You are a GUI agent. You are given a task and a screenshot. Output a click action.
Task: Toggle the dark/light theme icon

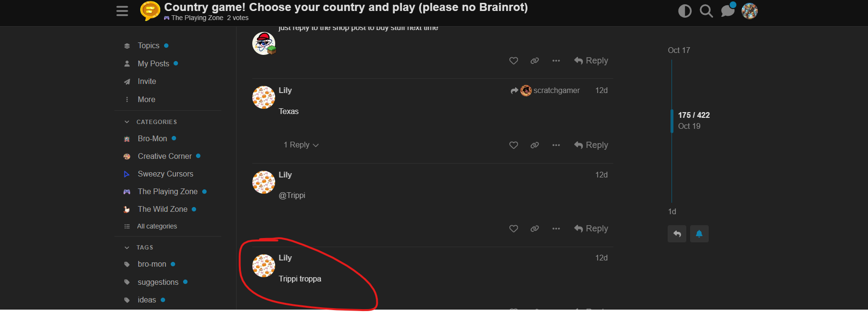click(x=685, y=11)
